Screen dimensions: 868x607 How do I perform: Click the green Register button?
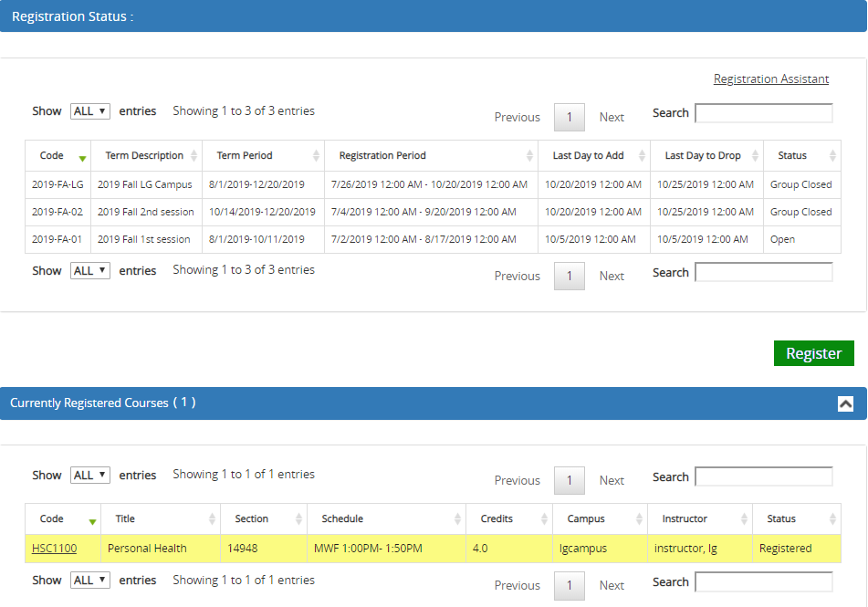813,353
